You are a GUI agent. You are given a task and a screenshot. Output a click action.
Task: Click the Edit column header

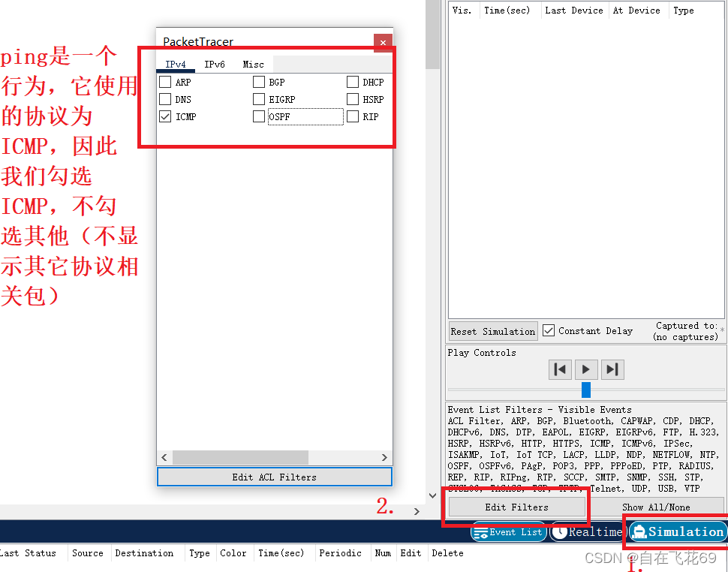coord(412,553)
